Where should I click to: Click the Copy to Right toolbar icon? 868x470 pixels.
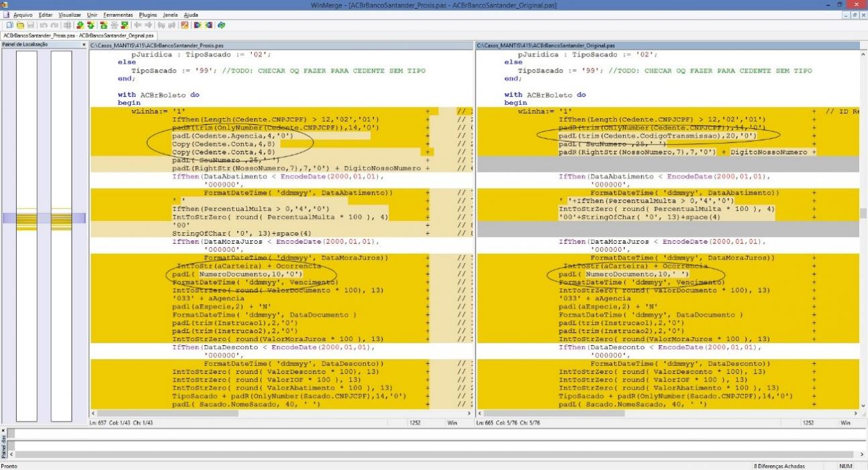(x=138, y=25)
